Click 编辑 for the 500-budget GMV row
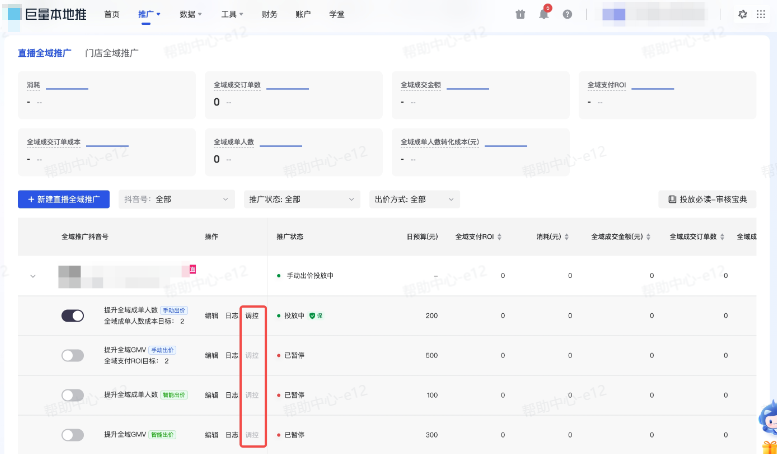Image resolution: width=777 pixels, height=454 pixels. pos(212,355)
